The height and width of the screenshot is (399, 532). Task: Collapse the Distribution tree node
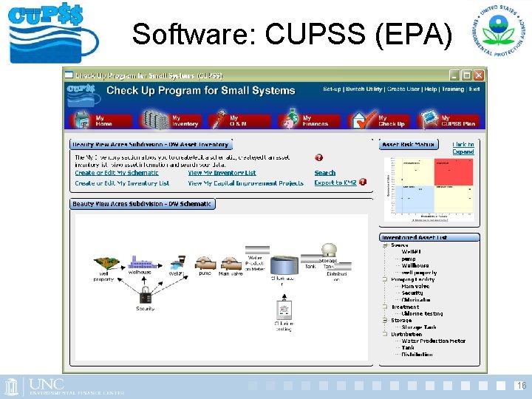point(385,334)
